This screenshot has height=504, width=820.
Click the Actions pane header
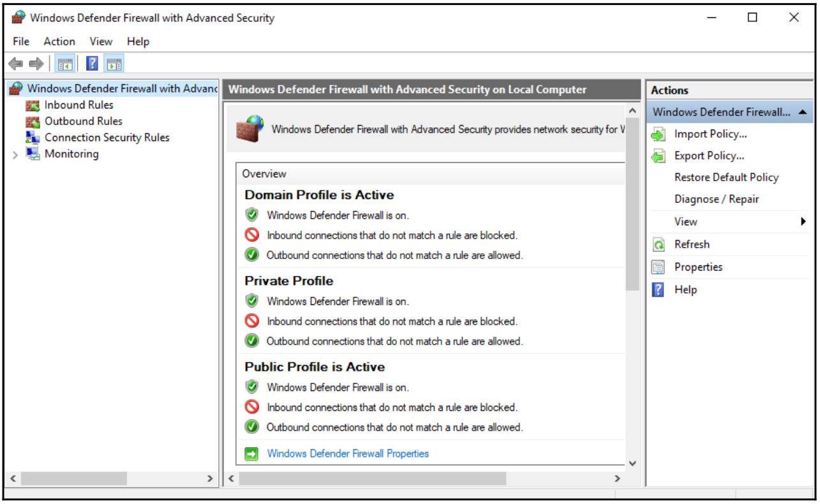[x=669, y=91]
